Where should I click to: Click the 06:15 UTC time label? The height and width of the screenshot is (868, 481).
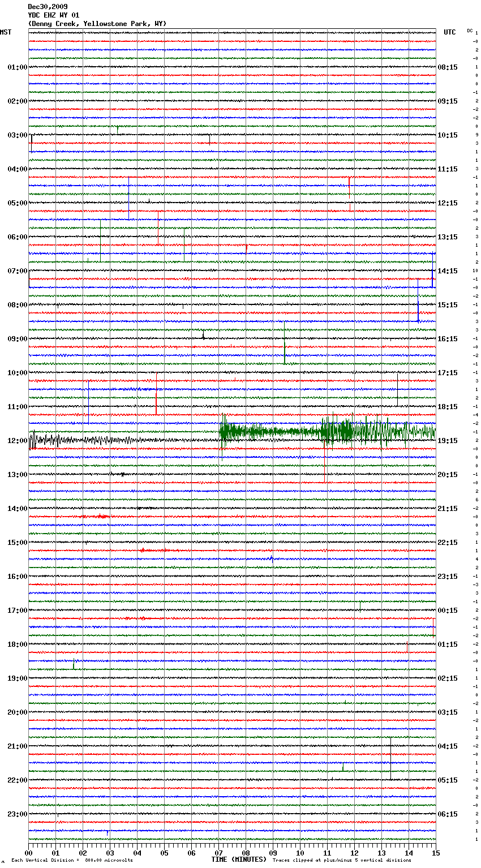(x=448, y=814)
